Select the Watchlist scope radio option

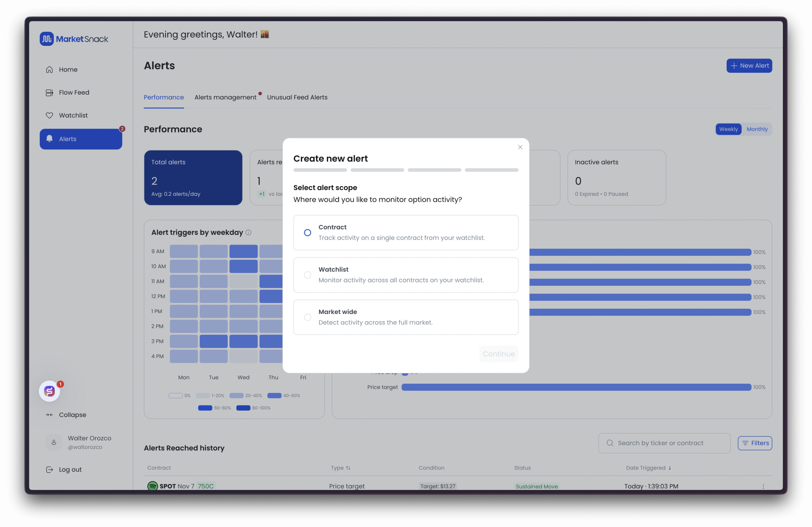[x=307, y=275]
